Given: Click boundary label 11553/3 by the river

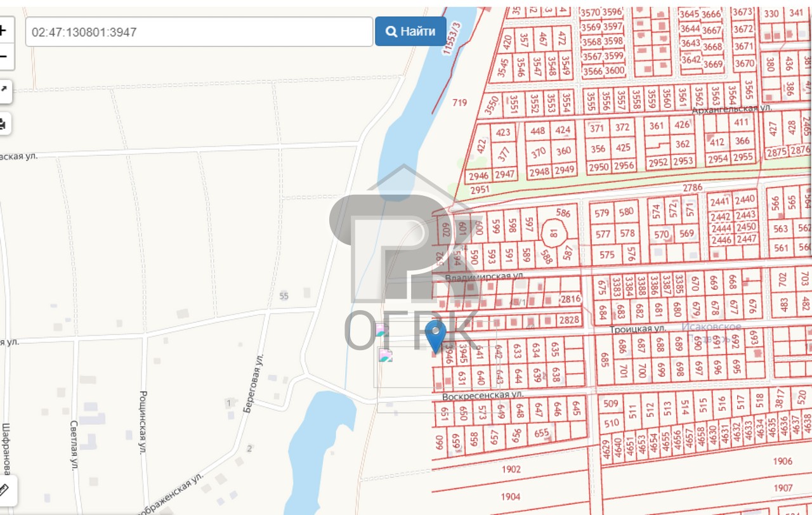Looking at the screenshot, I should (452, 39).
